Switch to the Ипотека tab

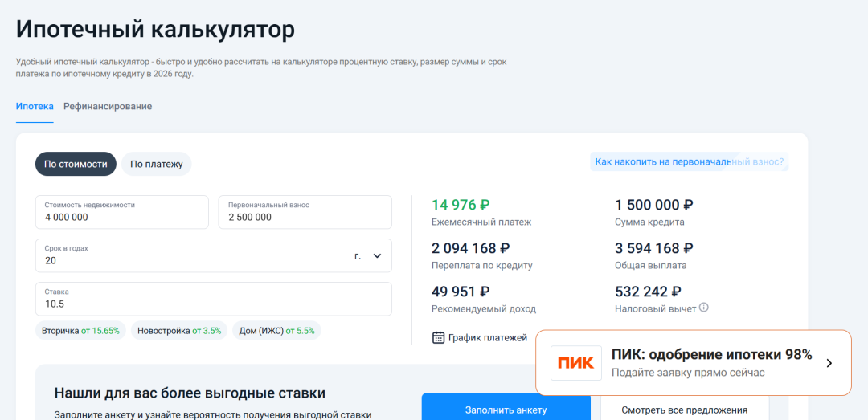[35, 106]
